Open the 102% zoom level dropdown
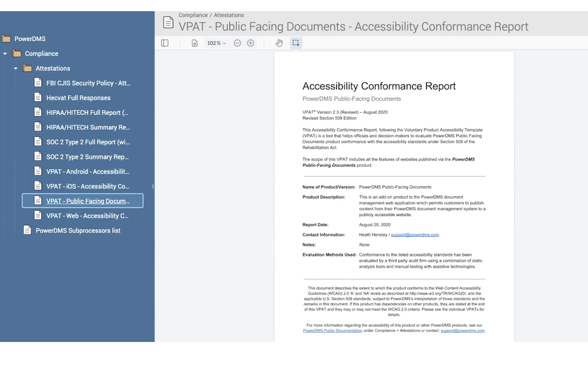Viewport: 588px width, 392px height. [216, 43]
